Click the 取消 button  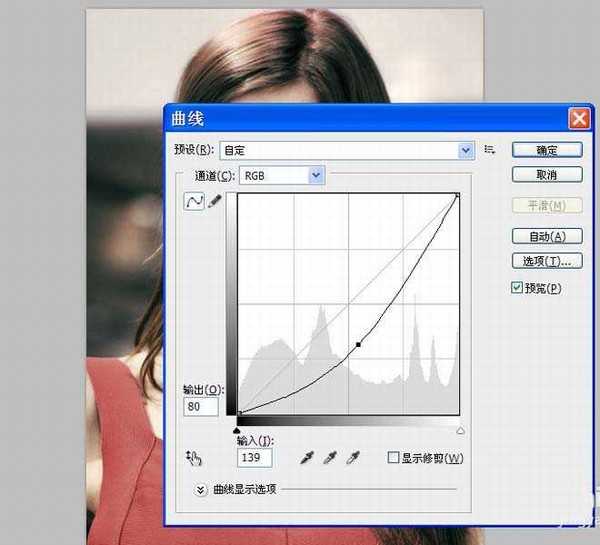pyautogui.click(x=547, y=175)
